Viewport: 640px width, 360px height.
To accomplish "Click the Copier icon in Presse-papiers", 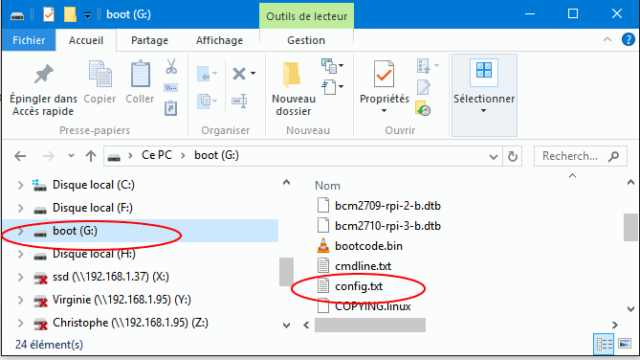I will pyautogui.click(x=100, y=74).
